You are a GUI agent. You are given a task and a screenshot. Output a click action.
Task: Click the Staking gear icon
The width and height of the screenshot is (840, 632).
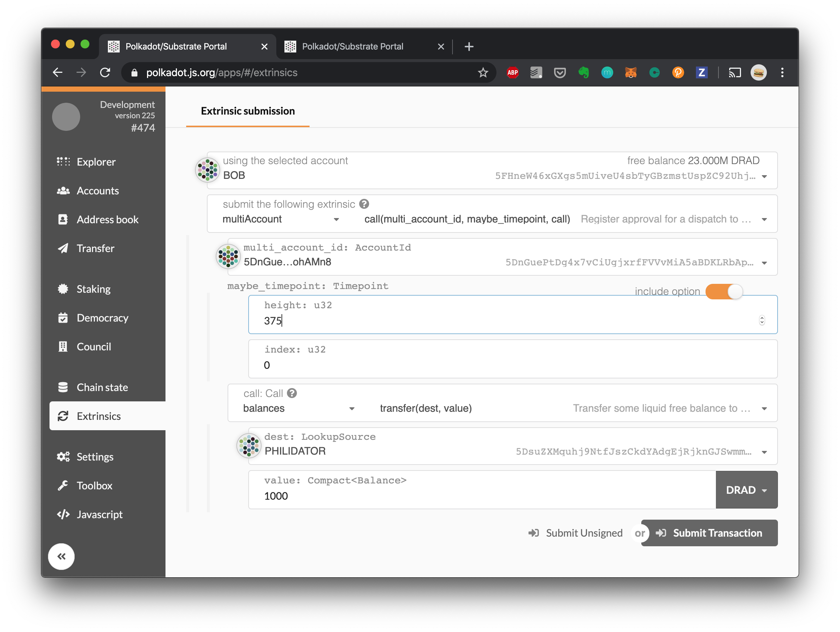click(x=63, y=289)
